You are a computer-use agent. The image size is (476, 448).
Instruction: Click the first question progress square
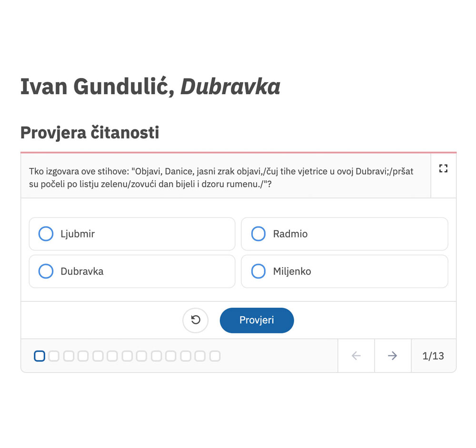click(40, 356)
